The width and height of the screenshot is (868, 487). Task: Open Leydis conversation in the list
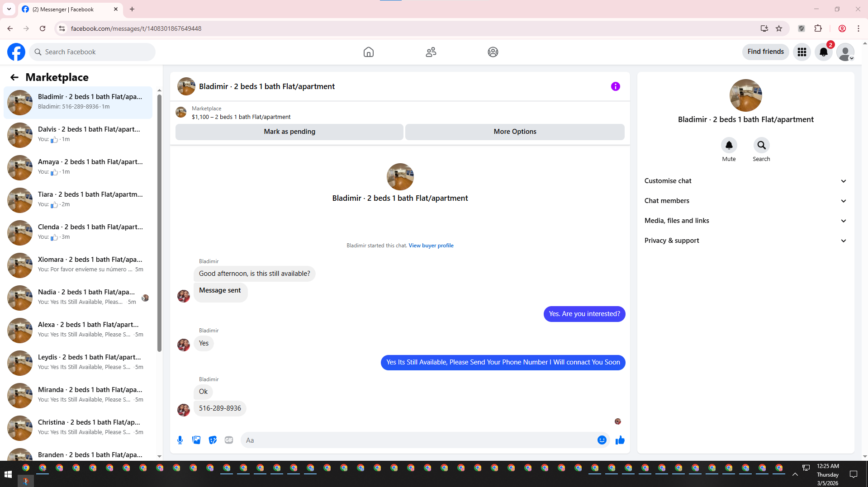78,363
